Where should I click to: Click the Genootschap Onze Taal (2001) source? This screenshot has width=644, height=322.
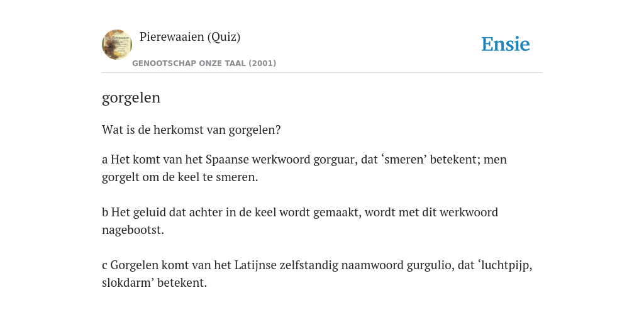(x=204, y=64)
